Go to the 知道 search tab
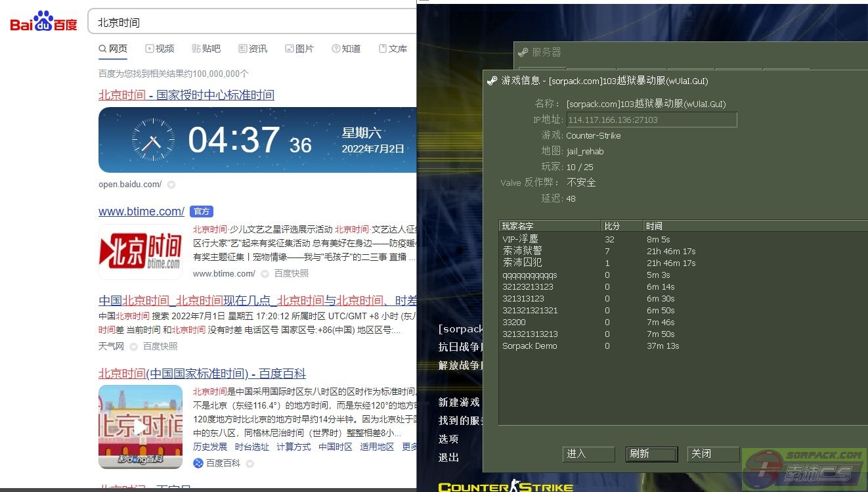This screenshot has height=492, width=868. tap(346, 49)
